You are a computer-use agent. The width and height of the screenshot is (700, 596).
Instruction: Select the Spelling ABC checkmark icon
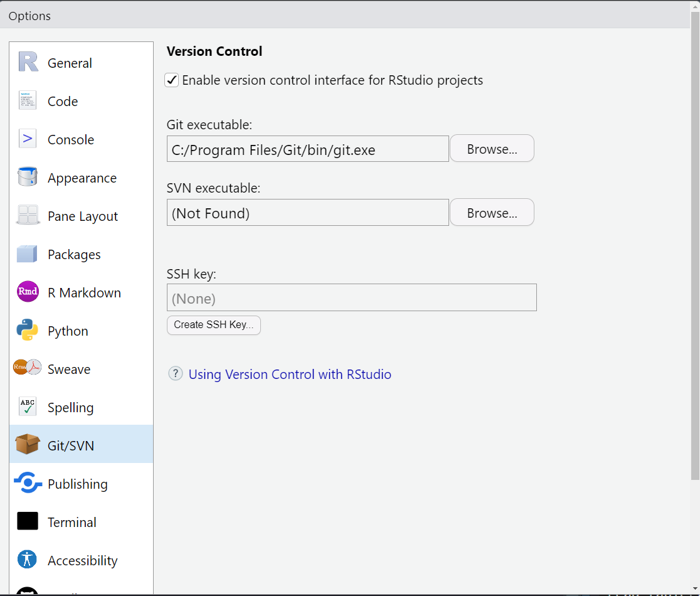(x=28, y=407)
